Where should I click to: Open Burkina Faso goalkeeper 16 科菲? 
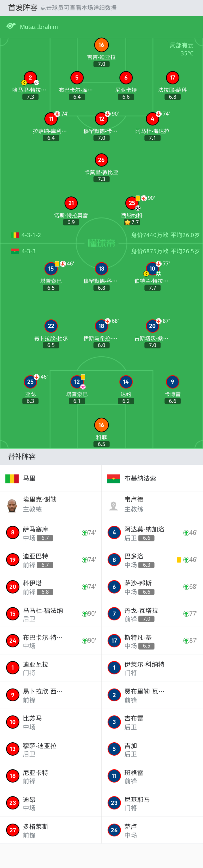pos(101,425)
